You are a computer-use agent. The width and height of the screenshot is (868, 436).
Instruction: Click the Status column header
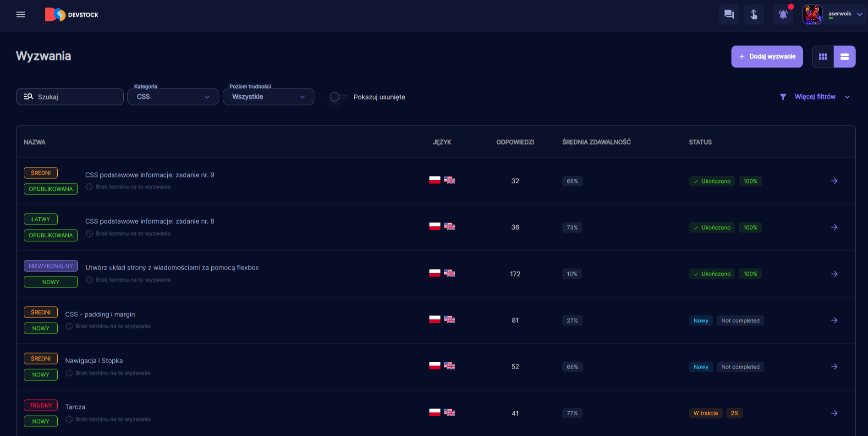[x=700, y=142]
